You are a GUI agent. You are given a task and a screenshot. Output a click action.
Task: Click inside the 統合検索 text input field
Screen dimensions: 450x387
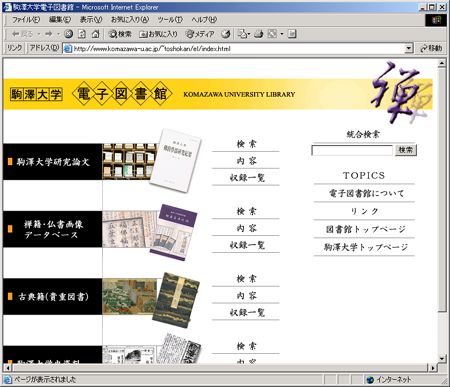[352, 150]
